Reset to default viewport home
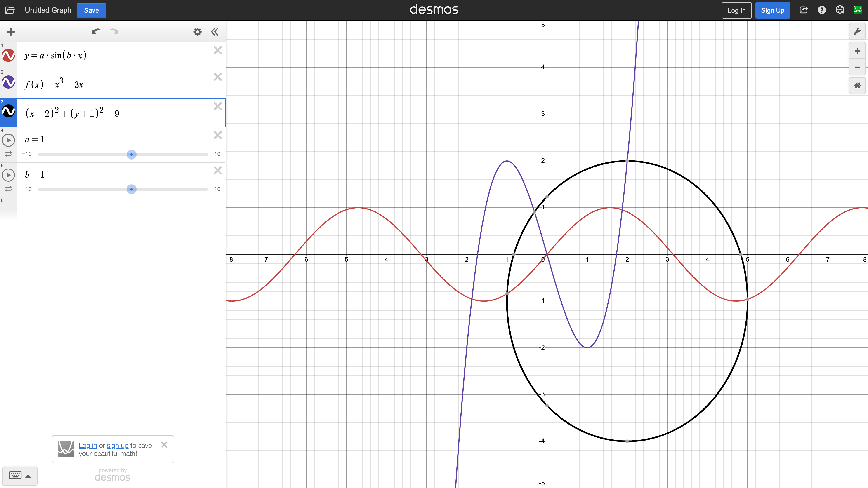868x488 pixels. 857,86
